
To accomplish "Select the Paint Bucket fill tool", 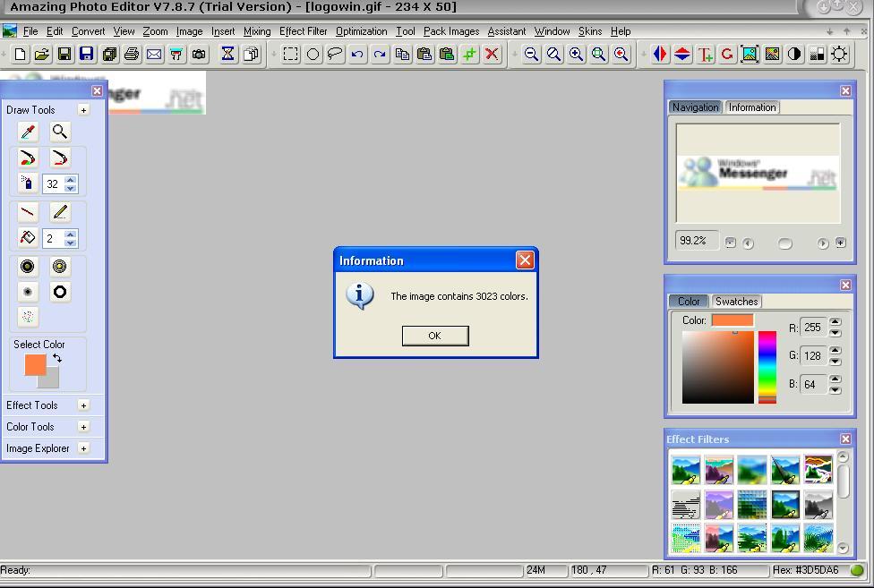I will pos(27,238).
